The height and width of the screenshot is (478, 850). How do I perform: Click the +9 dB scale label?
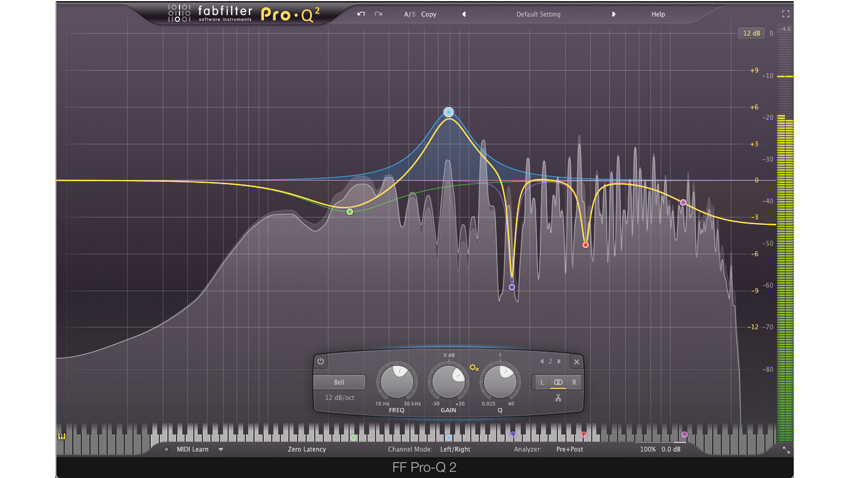pyautogui.click(x=754, y=70)
